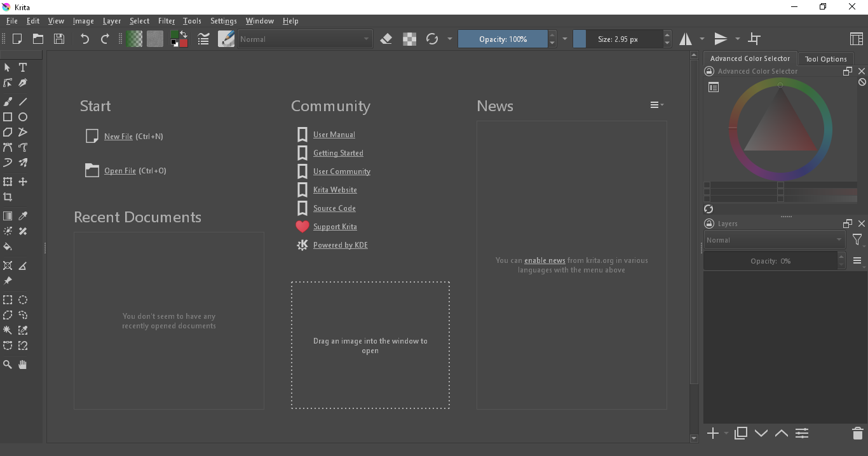Open the brush settings editor icon
Image resolution: width=868 pixels, height=456 pixels.
click(203, 39)
